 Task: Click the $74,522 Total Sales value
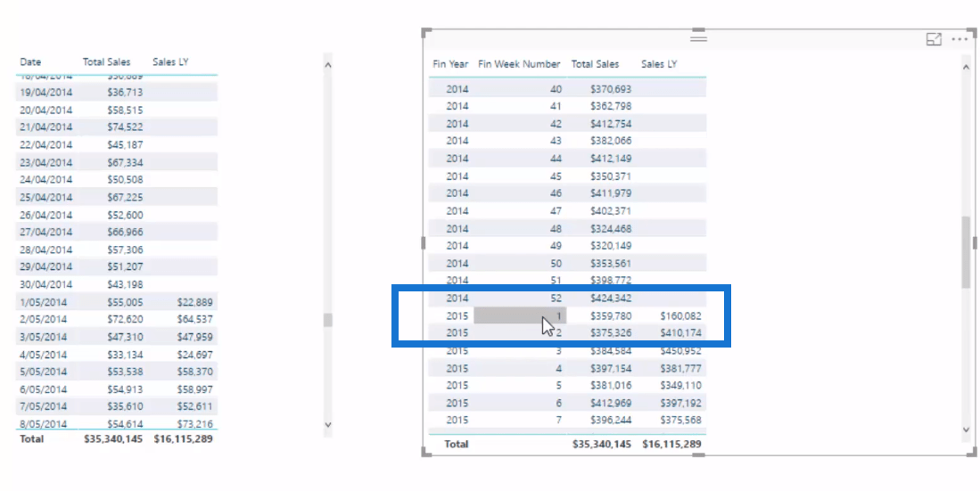click(x=125, y=127)
